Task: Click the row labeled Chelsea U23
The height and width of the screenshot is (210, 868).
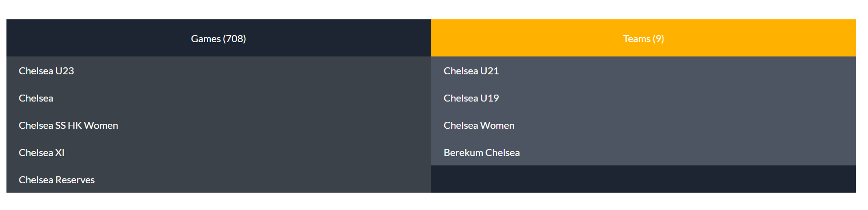Action: tap(218, 70)
